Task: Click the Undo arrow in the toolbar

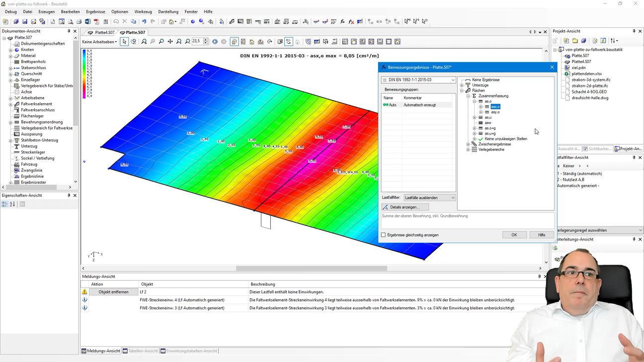Action: (x=144, y=22)
